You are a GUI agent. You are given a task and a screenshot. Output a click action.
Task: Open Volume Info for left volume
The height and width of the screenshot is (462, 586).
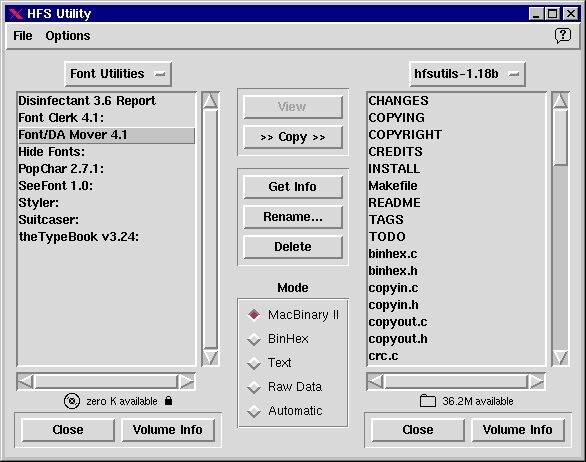click(168, 430)
